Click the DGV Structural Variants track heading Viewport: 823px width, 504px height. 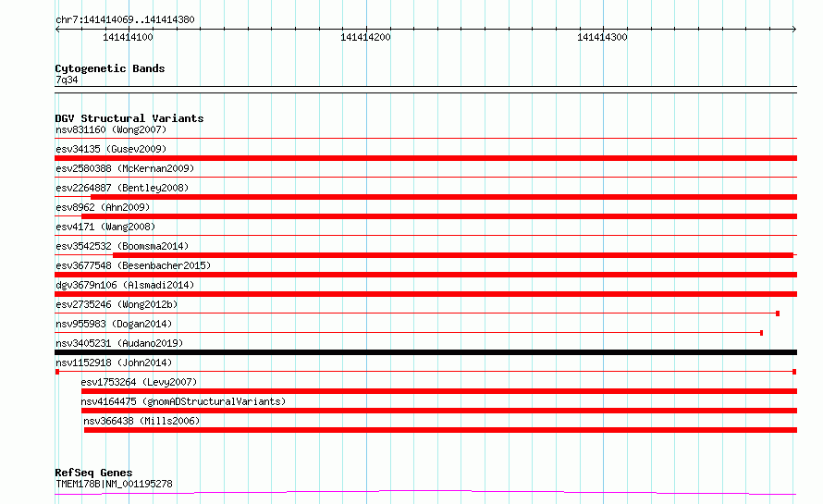click(129, 118)
